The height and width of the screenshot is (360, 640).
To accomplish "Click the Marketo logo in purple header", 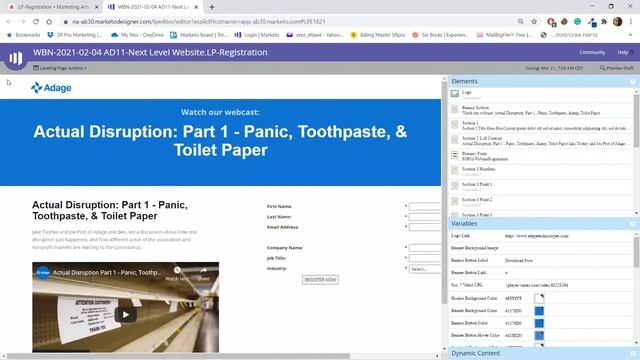I will pyautogui.click(x=16, y=58).
